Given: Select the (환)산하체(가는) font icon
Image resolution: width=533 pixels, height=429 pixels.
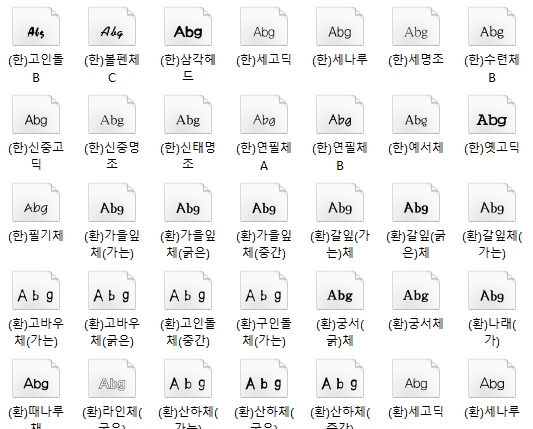Looking at the screenshot, I should click(188, 379).
